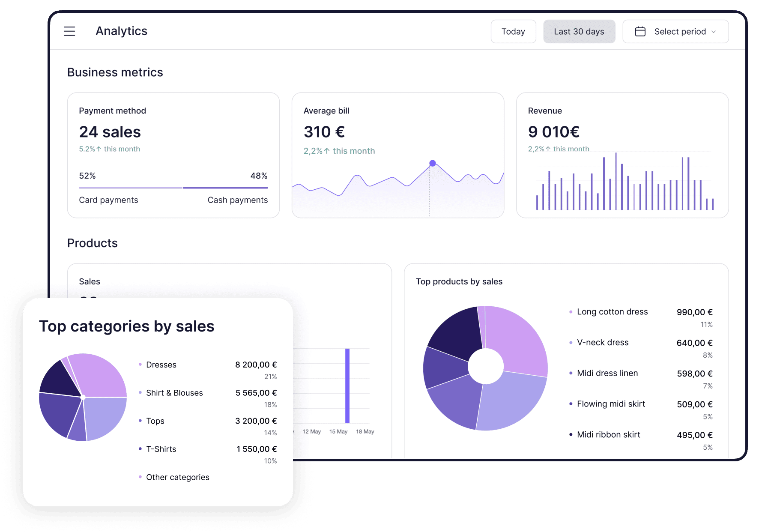Click the Midi ribbon skirt legend bullet
The height and width of the screenshot is (532, 771).
point(571,435)
